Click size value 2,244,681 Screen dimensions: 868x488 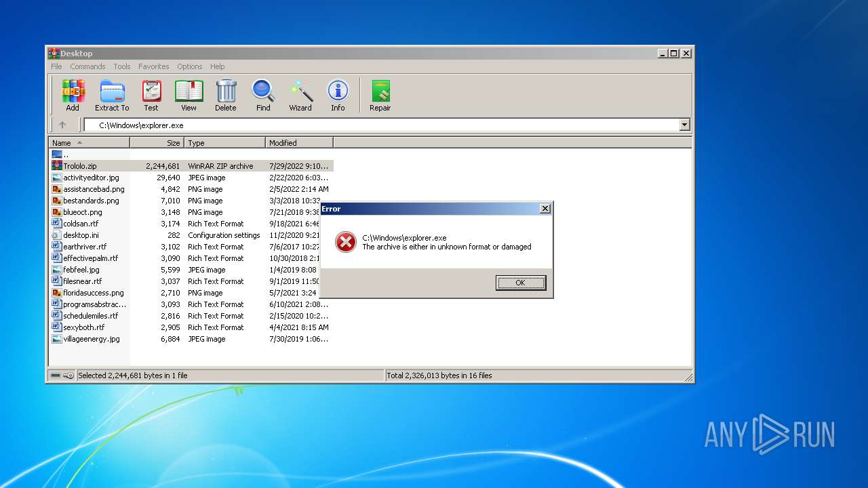coord(163,166)
